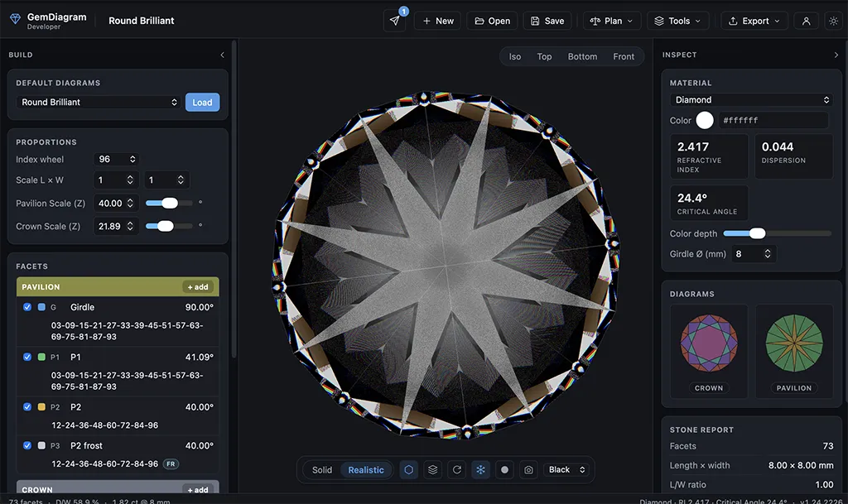Switch render mode to Solid

coord(322,470)
